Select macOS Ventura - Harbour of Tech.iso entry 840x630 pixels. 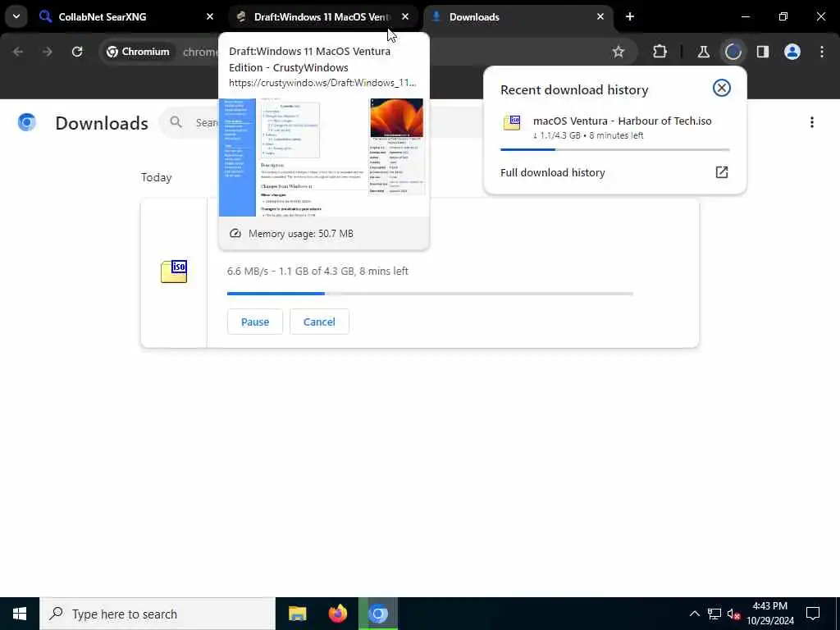(615, 127)
